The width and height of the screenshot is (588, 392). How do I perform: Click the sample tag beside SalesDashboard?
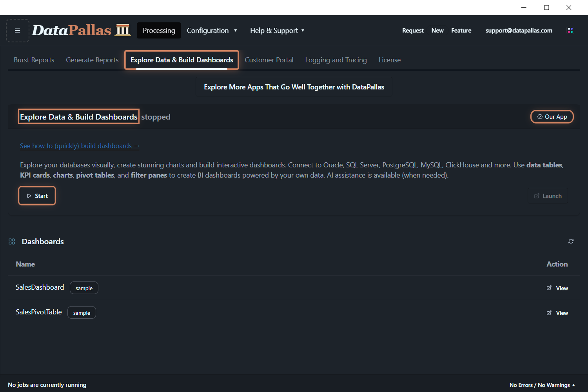point(84,288)
